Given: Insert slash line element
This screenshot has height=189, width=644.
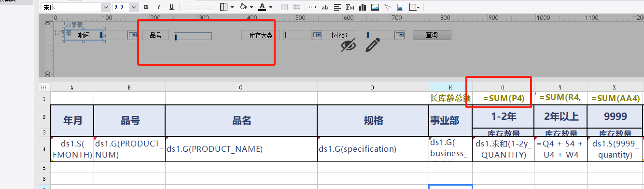Looking at the screenshot, I should [x=388, y=7].
